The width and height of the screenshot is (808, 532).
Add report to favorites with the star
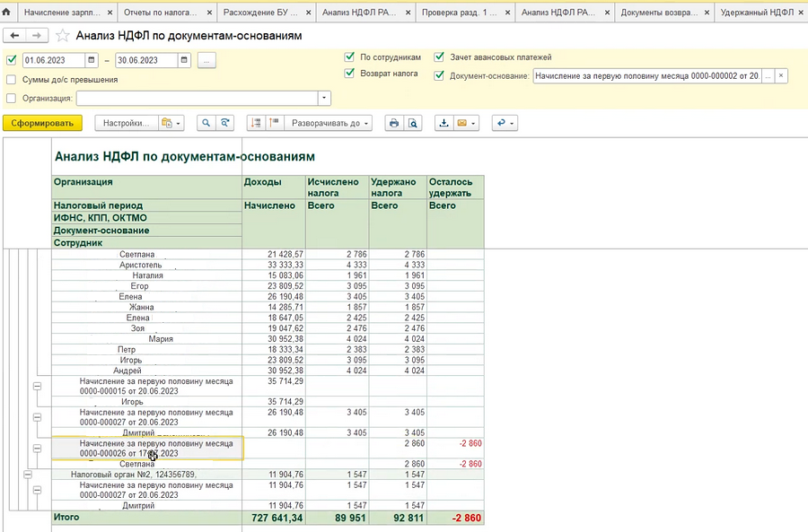(x=62, y=36)
